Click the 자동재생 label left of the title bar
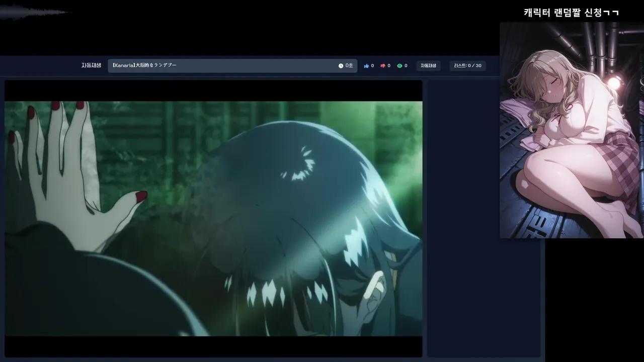This screenshot has width=644, height=362. coord(91,66)
